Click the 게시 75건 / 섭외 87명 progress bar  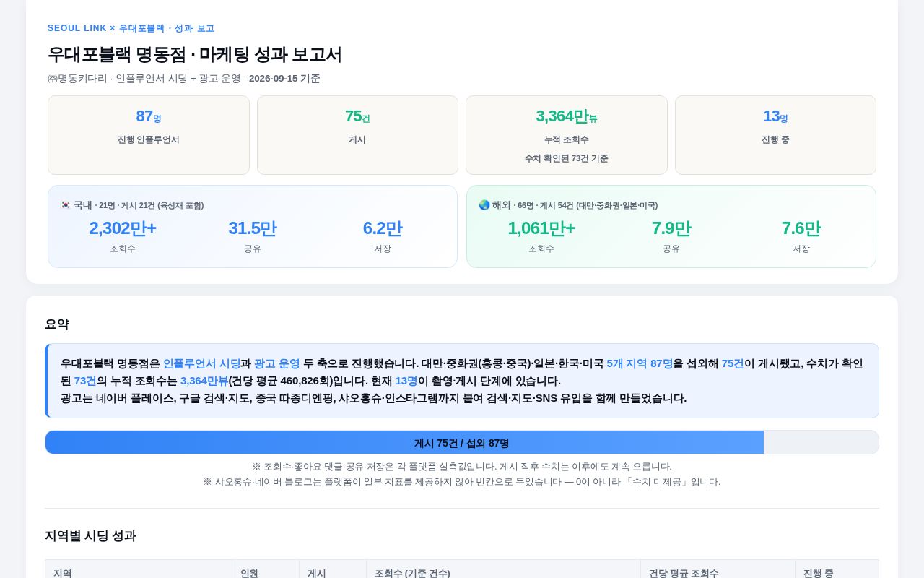pyautogui.click(x=462, y=442)
